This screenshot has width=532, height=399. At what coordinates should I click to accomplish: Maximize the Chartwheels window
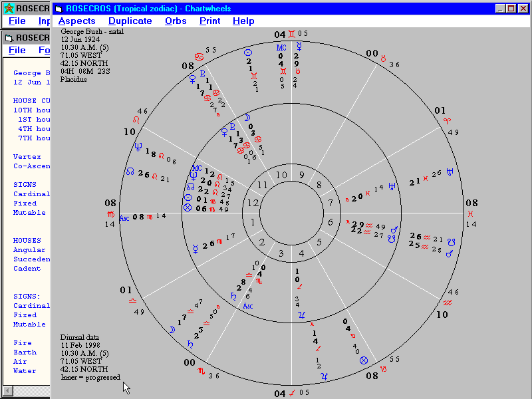[x=511, y=8]
